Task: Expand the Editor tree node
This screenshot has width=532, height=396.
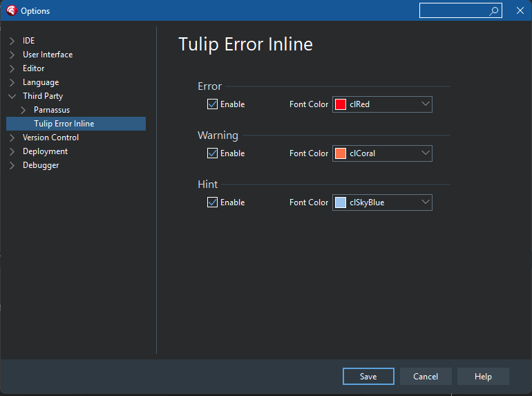Action: pyautogui.click(x=12, y=68)
